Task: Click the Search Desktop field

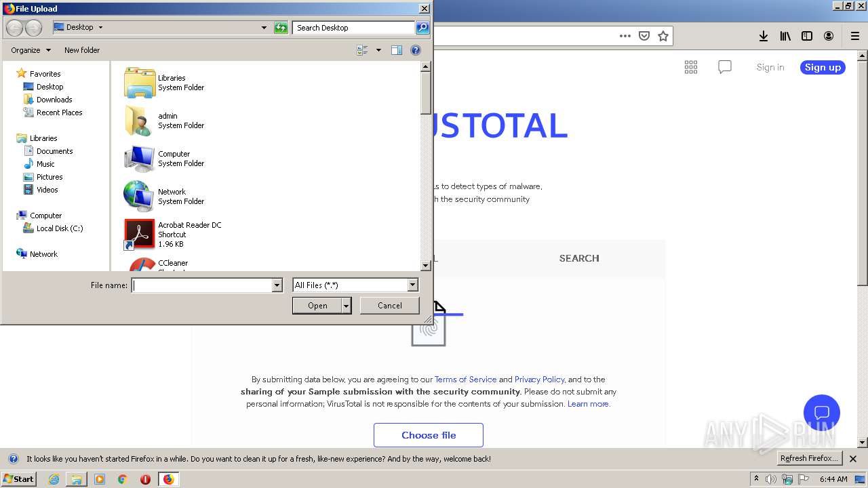Action: click(x=354, y=28)
